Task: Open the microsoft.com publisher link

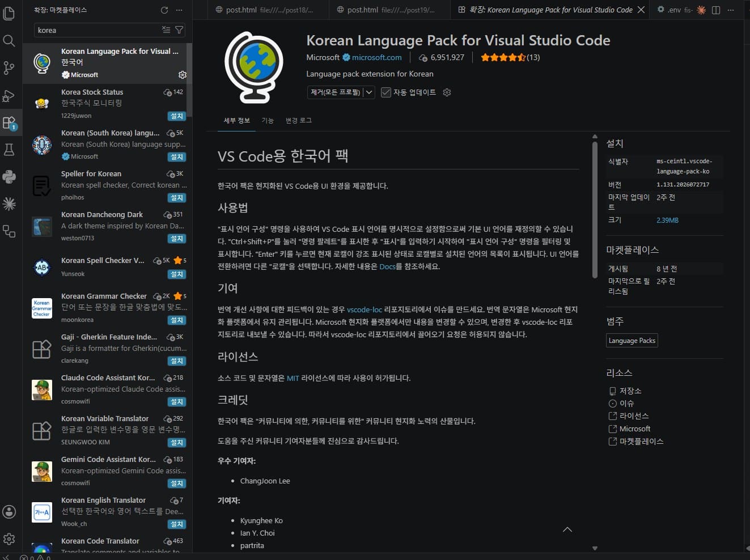Action: pos(376,57)
